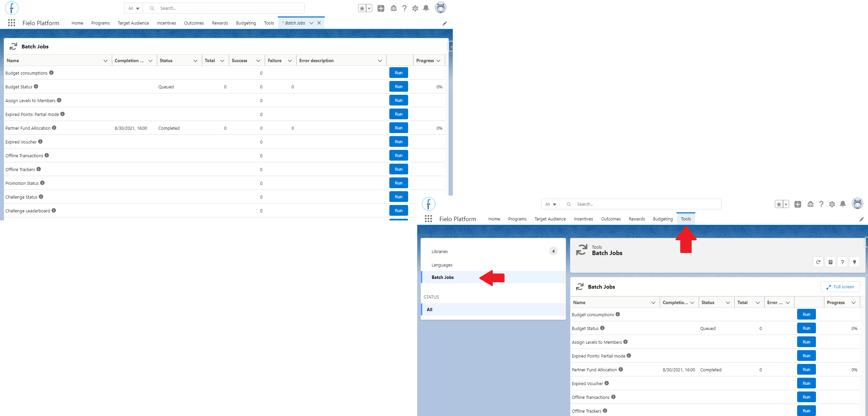Select Libraries in the Tools sidebar

click(x=493, y=251)
